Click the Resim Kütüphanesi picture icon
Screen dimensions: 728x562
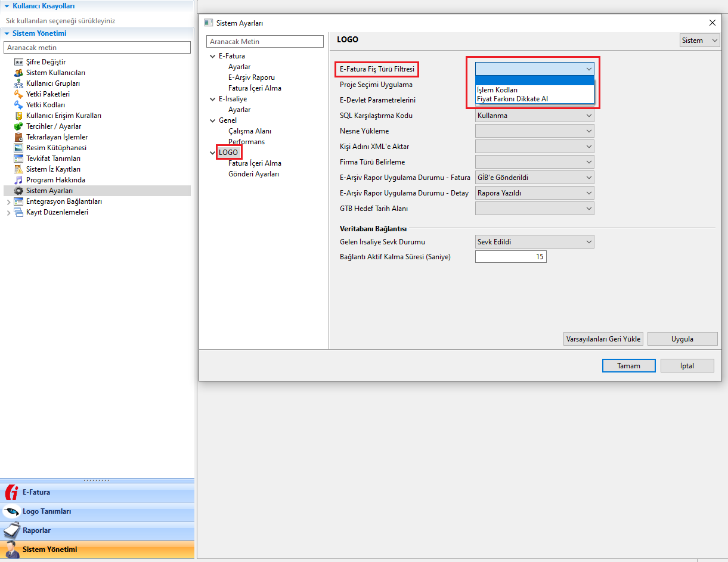(18, 148)
